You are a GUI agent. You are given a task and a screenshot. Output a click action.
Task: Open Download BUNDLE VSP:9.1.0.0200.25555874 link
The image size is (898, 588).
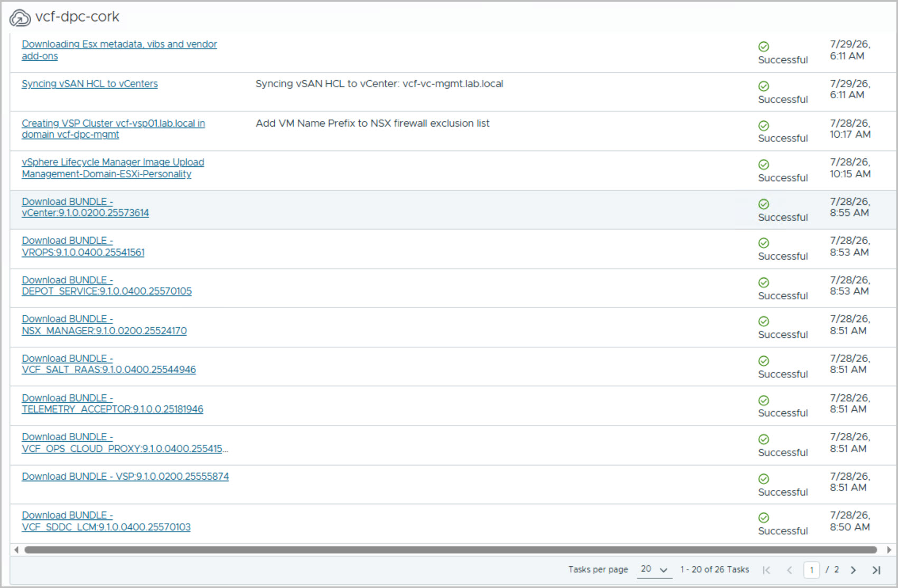(x=125, y=477)
